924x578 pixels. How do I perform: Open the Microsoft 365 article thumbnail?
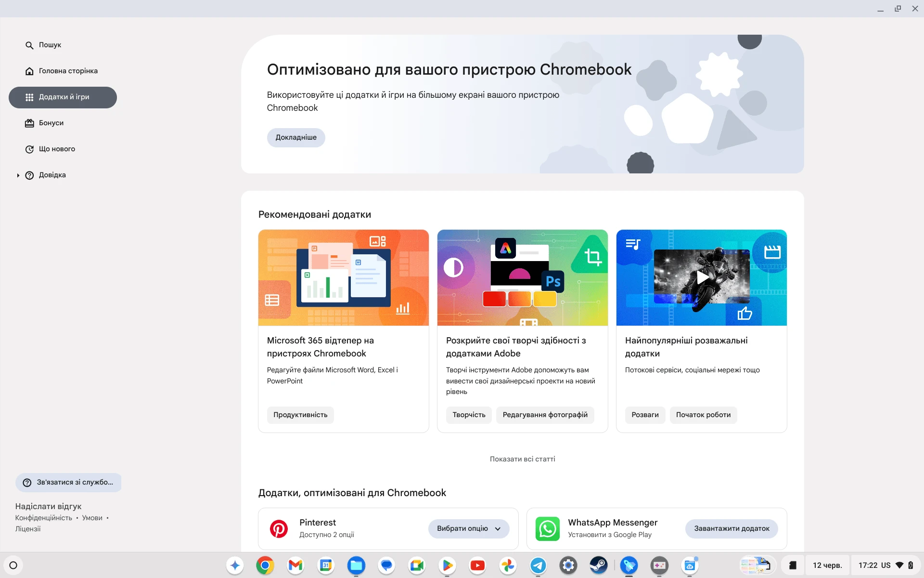pos(343,278)
